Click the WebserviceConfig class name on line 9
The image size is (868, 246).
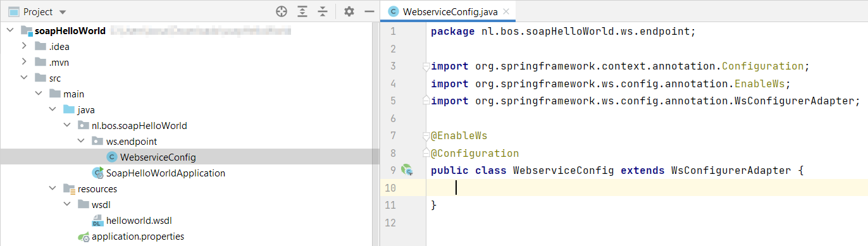tap(564, 171)
